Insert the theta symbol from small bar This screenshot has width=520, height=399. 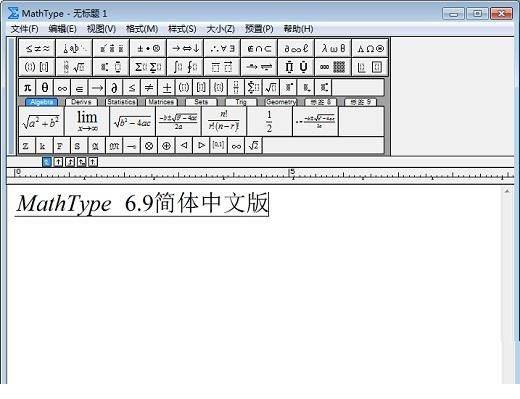pos(45,88)
